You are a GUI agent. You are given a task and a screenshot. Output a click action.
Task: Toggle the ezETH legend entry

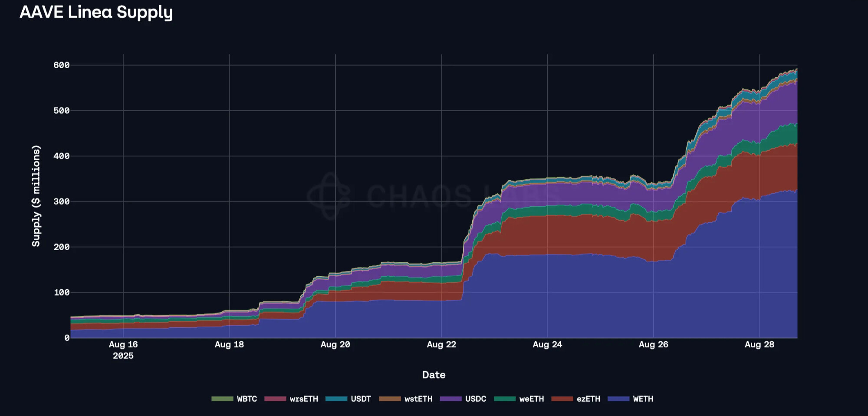[576, 399]
